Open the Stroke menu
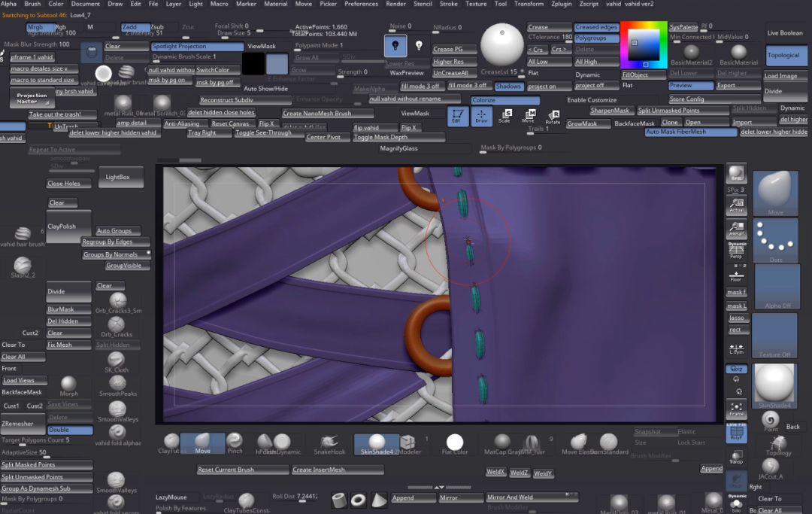This screenshot has height=514, width=812. [x=448, y=4]
